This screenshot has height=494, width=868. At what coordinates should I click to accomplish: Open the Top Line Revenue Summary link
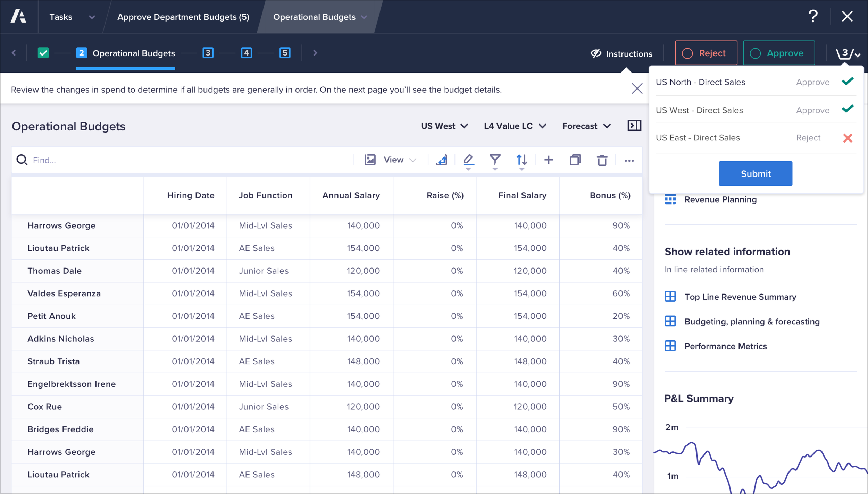(740, 297)
